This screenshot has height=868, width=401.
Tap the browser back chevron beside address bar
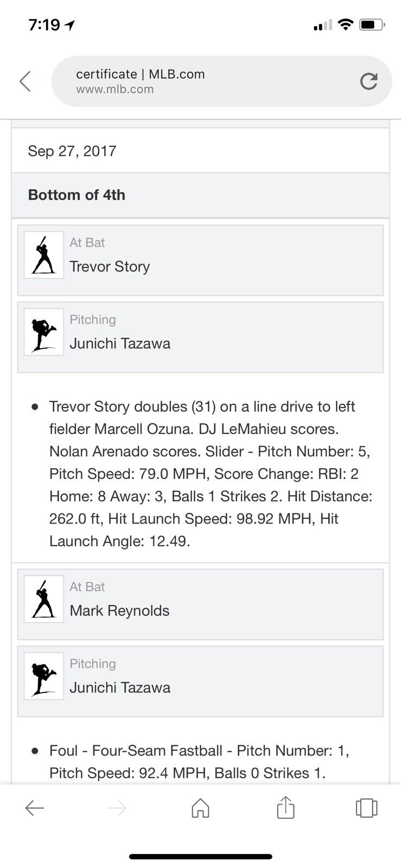pos(26,81)
